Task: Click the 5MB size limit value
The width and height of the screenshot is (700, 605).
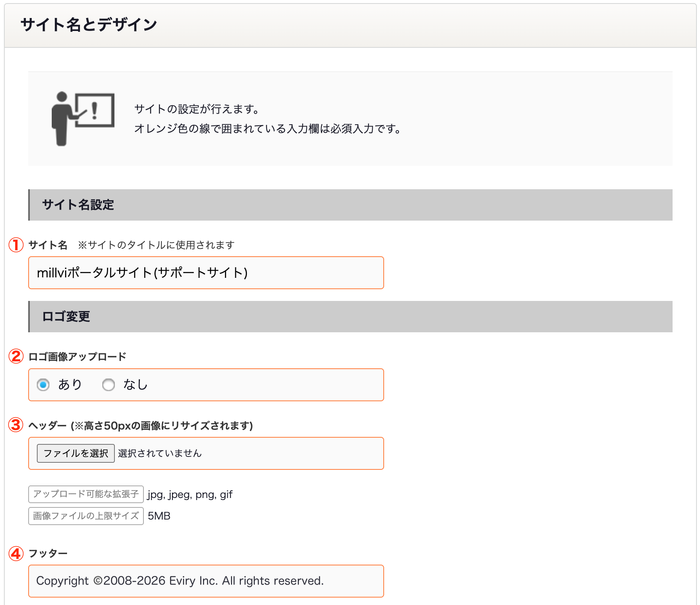Action: [159, 516]
